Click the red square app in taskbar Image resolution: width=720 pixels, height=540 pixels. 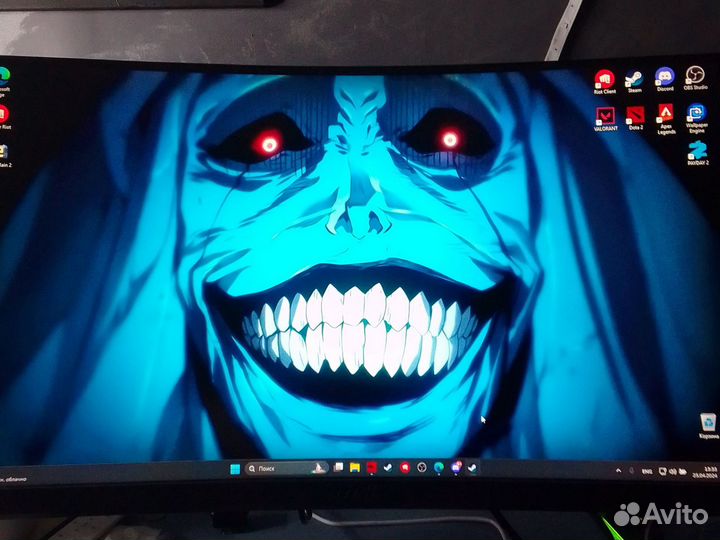(x=371, y=467)
